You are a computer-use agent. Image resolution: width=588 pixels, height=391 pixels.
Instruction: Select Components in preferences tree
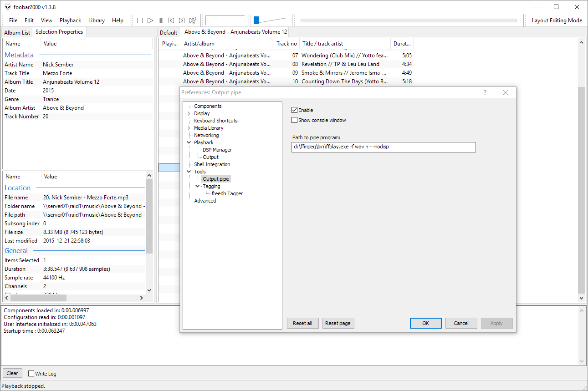click(x=208, y=106)
